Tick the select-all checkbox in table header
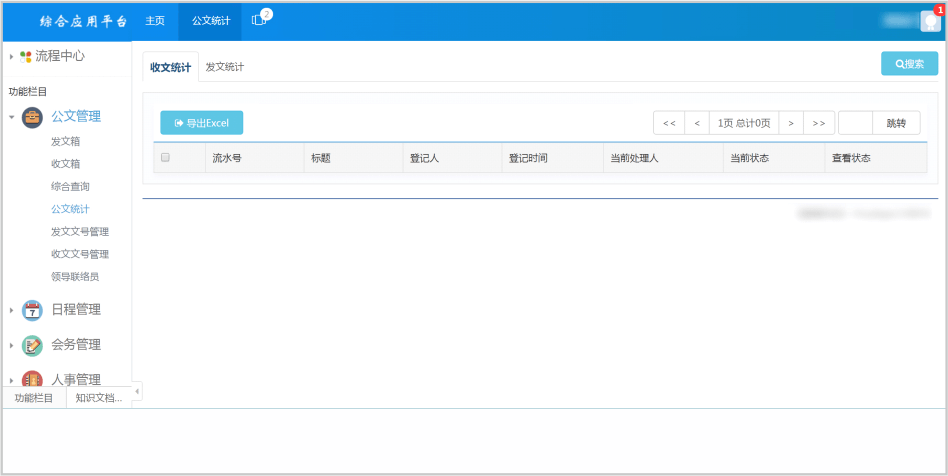The image size is (948, 476). point(165,158)
